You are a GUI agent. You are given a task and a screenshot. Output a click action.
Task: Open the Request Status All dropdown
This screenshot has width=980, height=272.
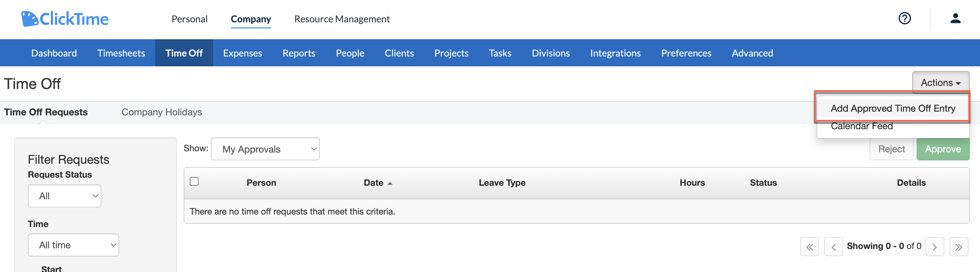64,196
